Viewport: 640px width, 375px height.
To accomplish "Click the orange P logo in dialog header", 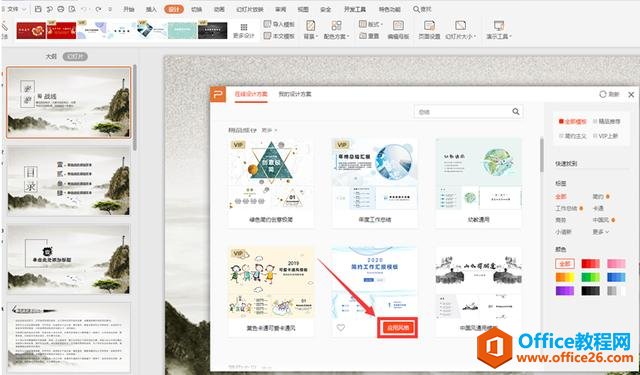I will pos(218,94).
